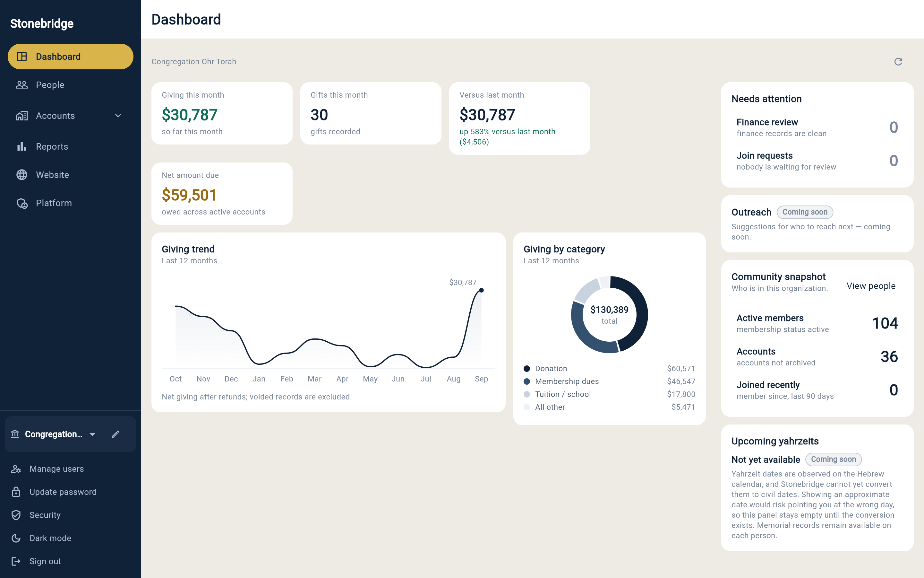Click the bank icon beside Congregation
924x578 pixels.
[15, 434]
